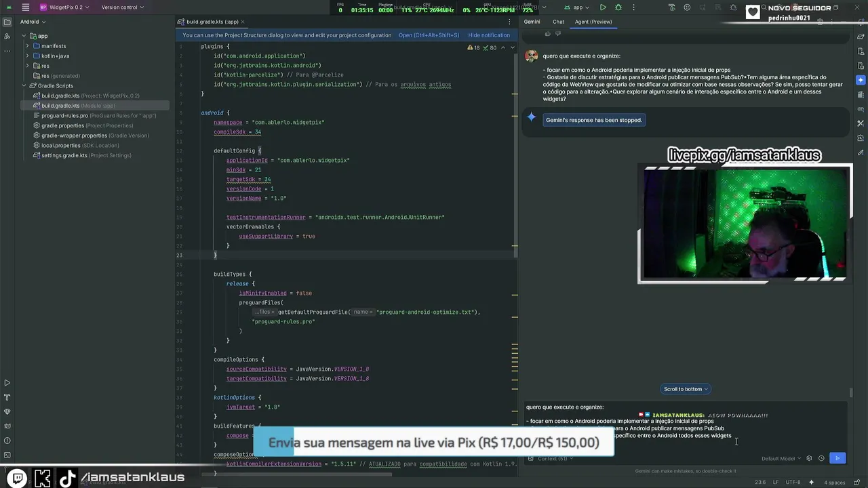The image size is (868, 488).
Task: Run the app with green play button
Action: (x=603, y=7)
